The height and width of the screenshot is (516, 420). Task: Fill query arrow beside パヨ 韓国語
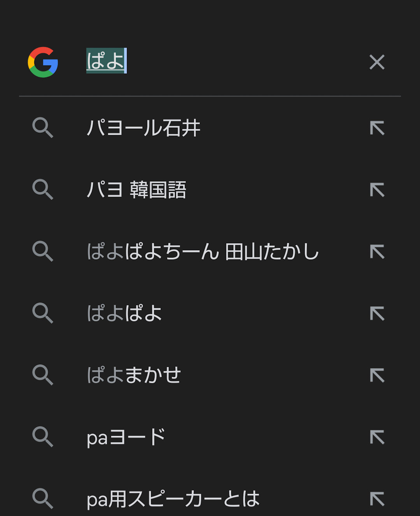coord(377,190)
